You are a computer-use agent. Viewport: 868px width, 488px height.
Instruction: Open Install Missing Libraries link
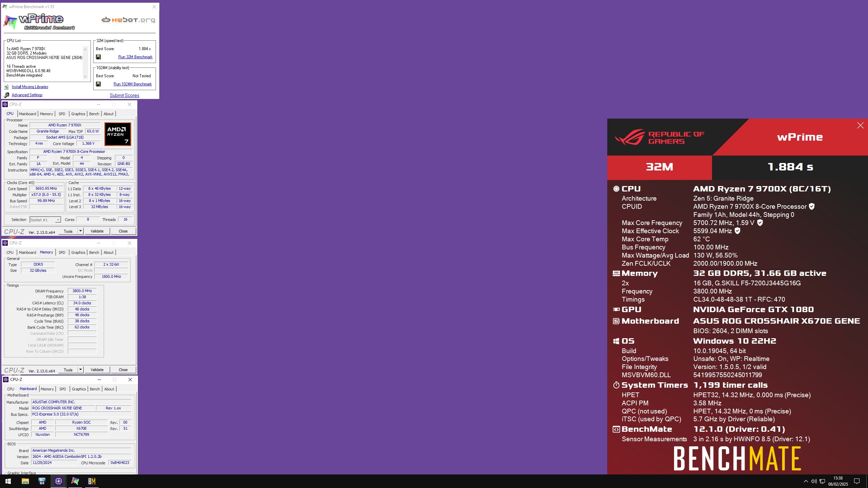[x=30, y=87]
